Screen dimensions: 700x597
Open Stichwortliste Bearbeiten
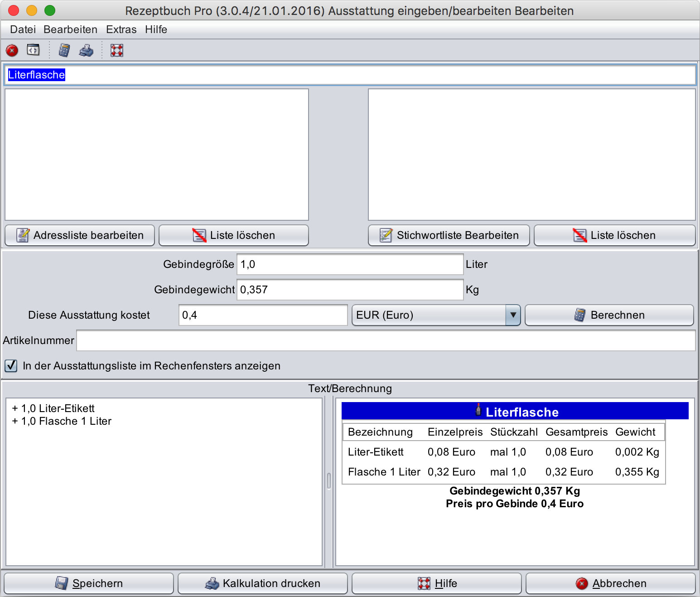point(449,235)
